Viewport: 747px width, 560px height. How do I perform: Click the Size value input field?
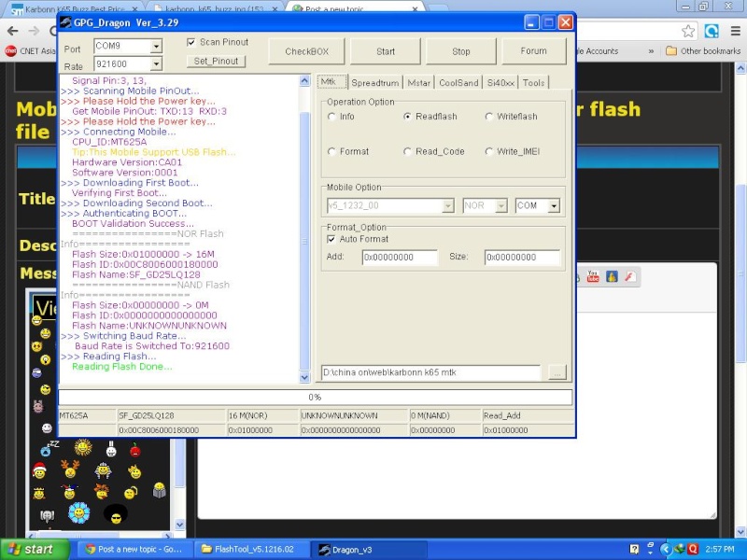522,258
